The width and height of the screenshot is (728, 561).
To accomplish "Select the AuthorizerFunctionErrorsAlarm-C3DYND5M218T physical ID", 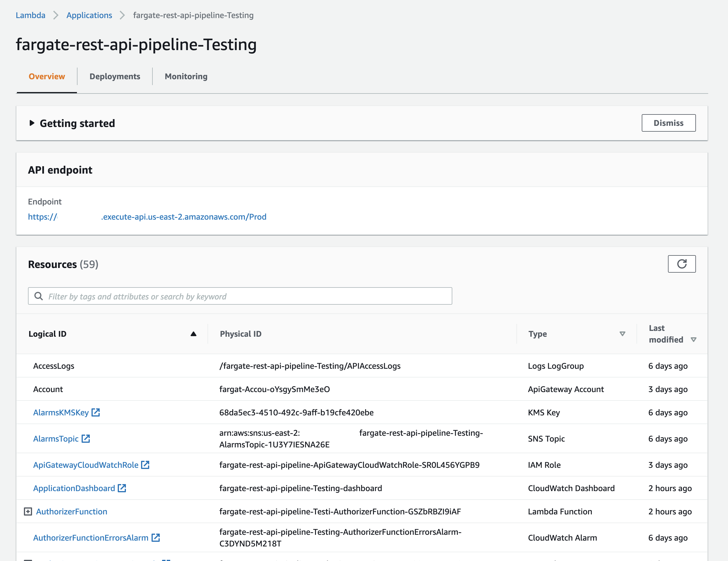I will click(x=340, y=537).
